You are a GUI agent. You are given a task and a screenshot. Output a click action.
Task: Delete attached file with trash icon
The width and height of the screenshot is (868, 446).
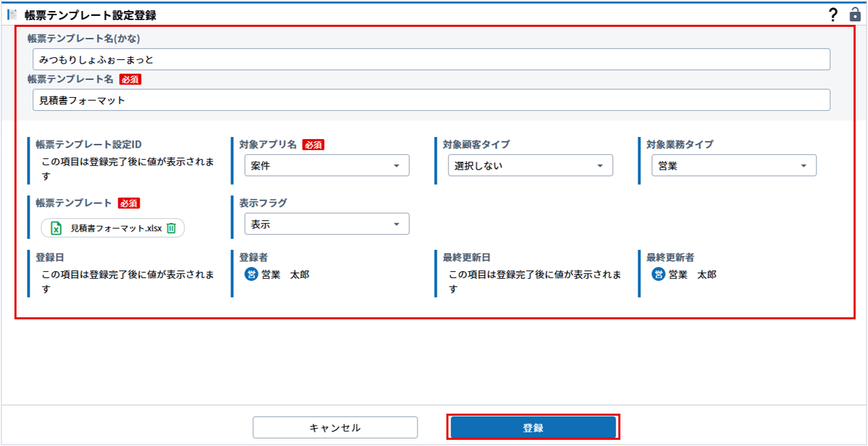[x=171, y=228]
